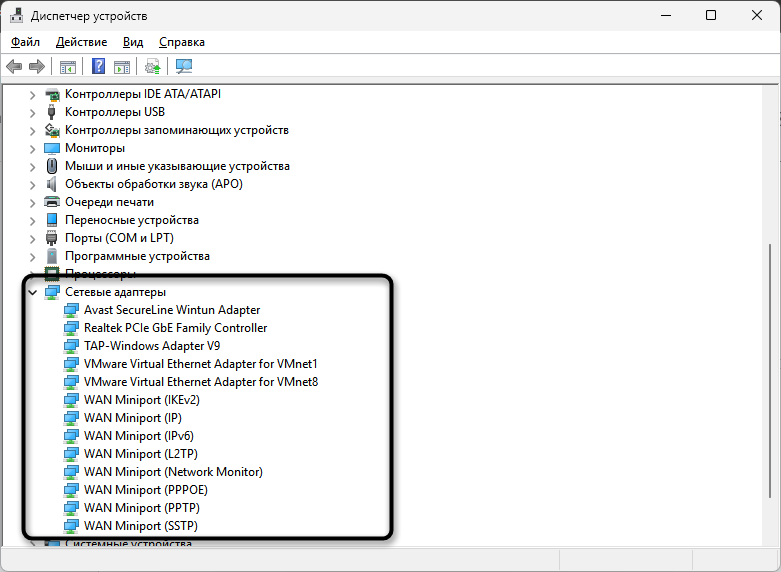Select WAN Miniport (PPPOE) entry
The width and height of the screenshot is (781, 572).
pyautogui.click(x=145, y=490)
